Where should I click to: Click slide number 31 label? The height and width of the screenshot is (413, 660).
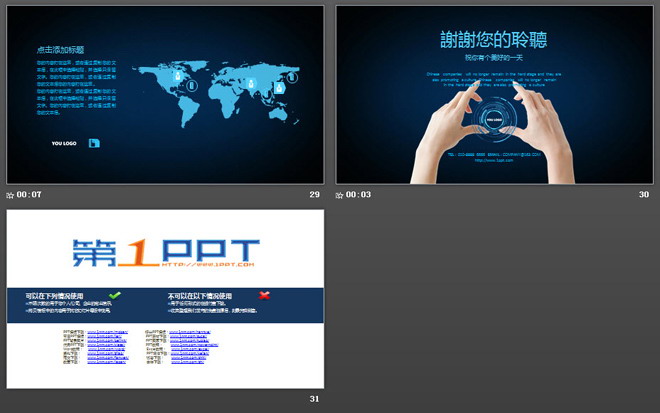point(314,399)
